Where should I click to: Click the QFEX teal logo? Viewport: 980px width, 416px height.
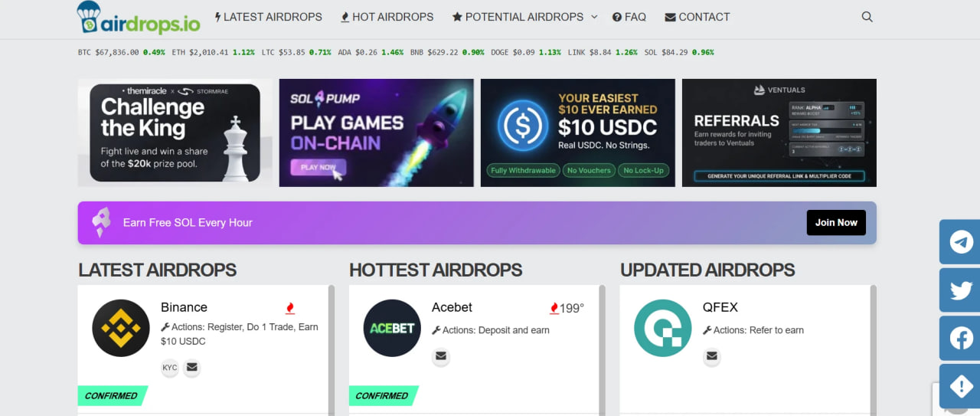point(662,328)
